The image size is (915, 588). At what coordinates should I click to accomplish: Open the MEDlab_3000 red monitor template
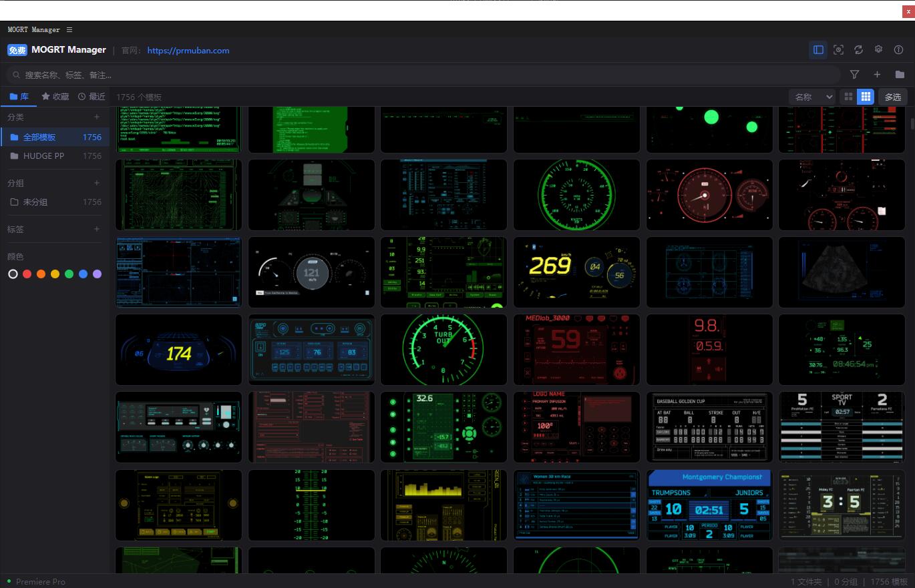(576, 350)
